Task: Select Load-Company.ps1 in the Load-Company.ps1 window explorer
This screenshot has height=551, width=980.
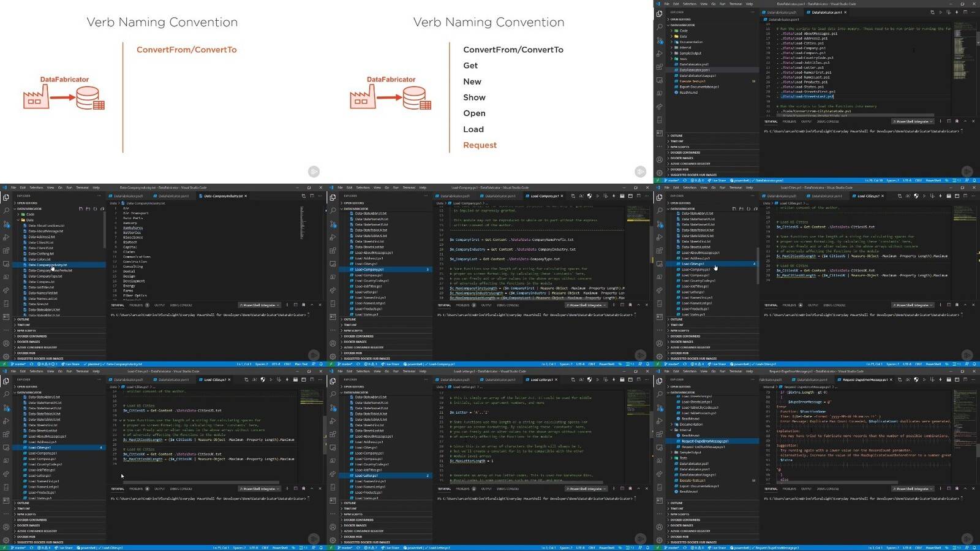Action: coord(386,269)
